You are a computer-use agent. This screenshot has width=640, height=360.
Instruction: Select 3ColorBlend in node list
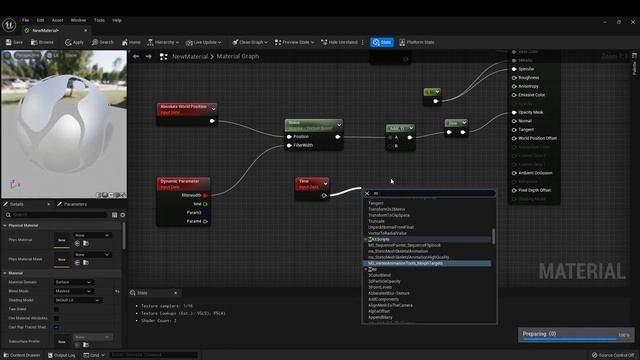(379, 275)
